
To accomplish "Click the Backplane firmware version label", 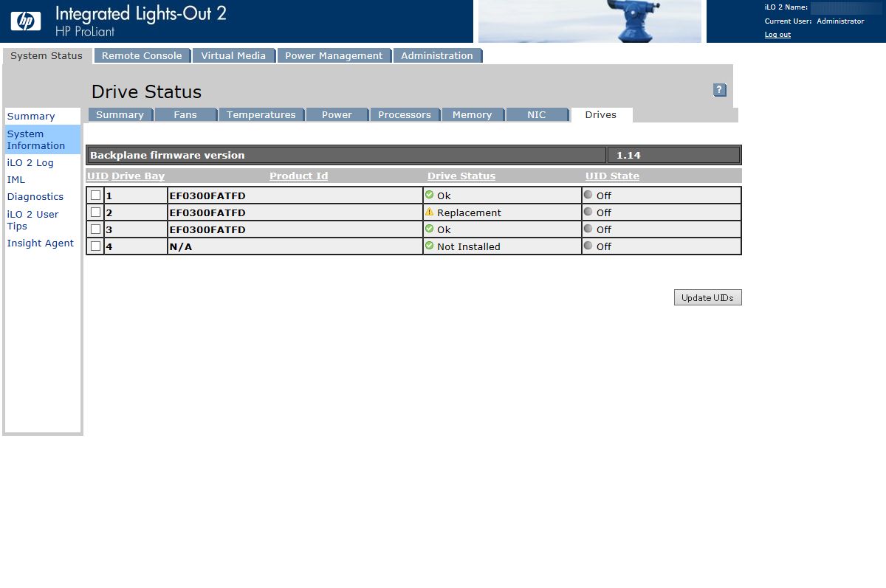I will coord(167,155).
